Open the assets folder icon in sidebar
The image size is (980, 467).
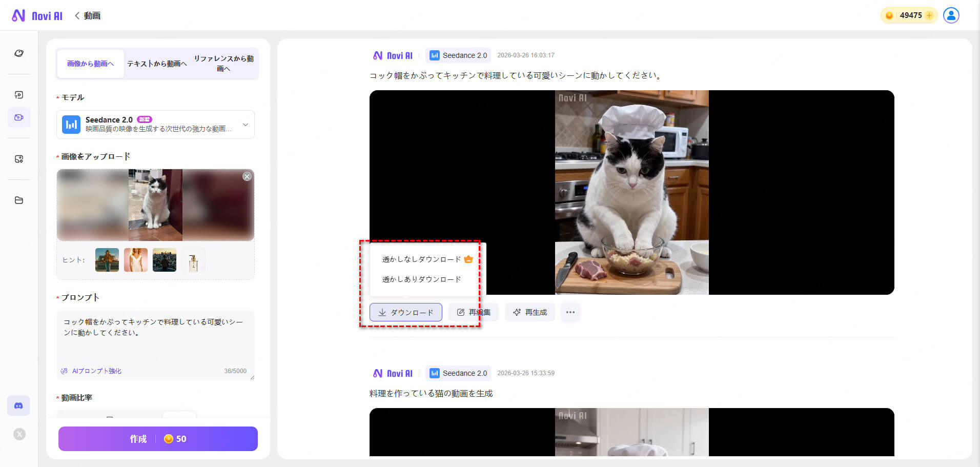pos(19,200)
